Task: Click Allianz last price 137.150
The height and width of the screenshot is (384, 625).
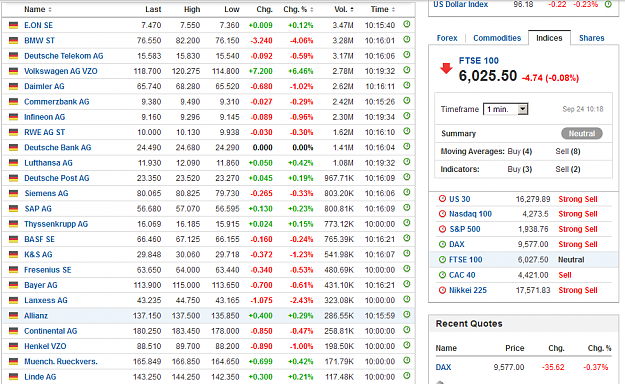Action: tap(147, 316)
